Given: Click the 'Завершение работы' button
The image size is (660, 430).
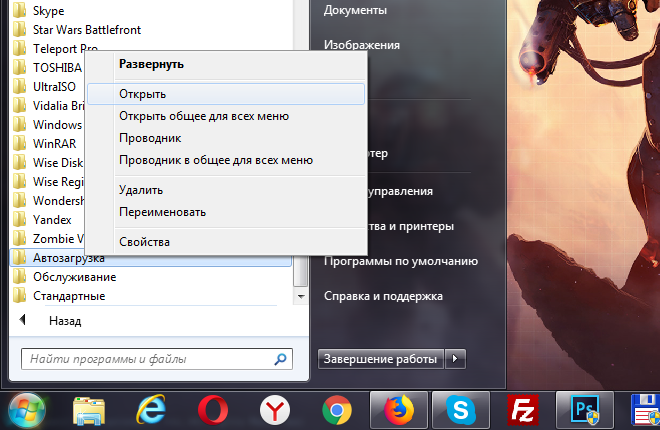Looking at the screenshot, I should pyautogui.click(x=380, y=358).
